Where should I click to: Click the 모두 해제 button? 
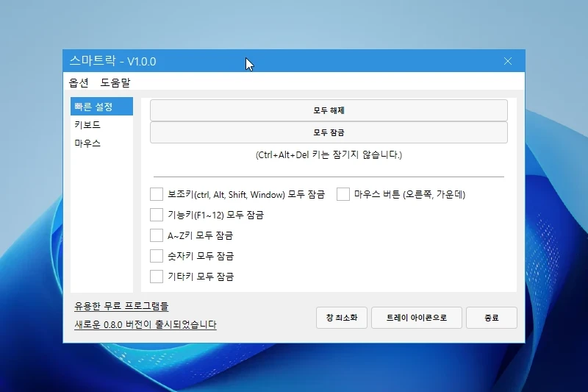tap(329, 110)
